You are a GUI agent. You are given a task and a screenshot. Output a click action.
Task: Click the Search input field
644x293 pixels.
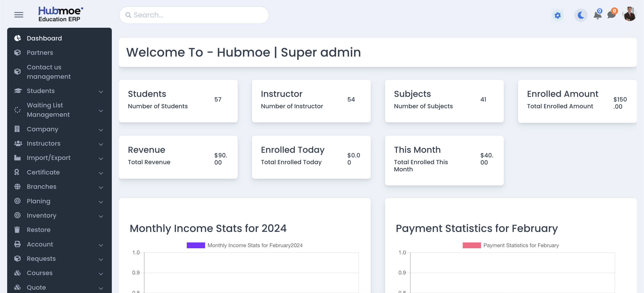(194, 15)
